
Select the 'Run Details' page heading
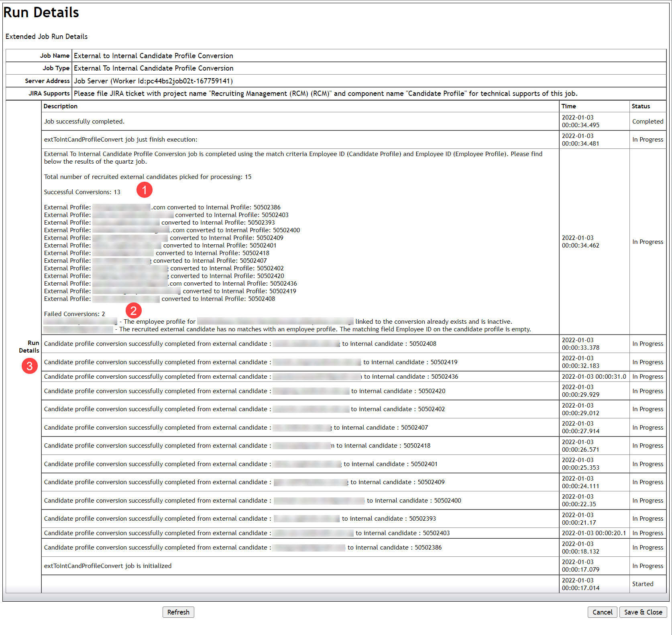41,12
